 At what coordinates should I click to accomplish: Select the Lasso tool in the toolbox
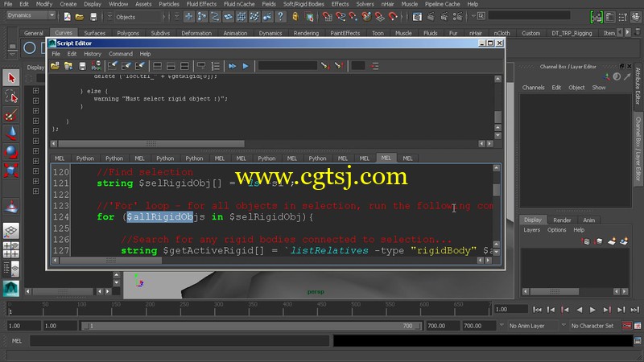(x=11, y=97)
